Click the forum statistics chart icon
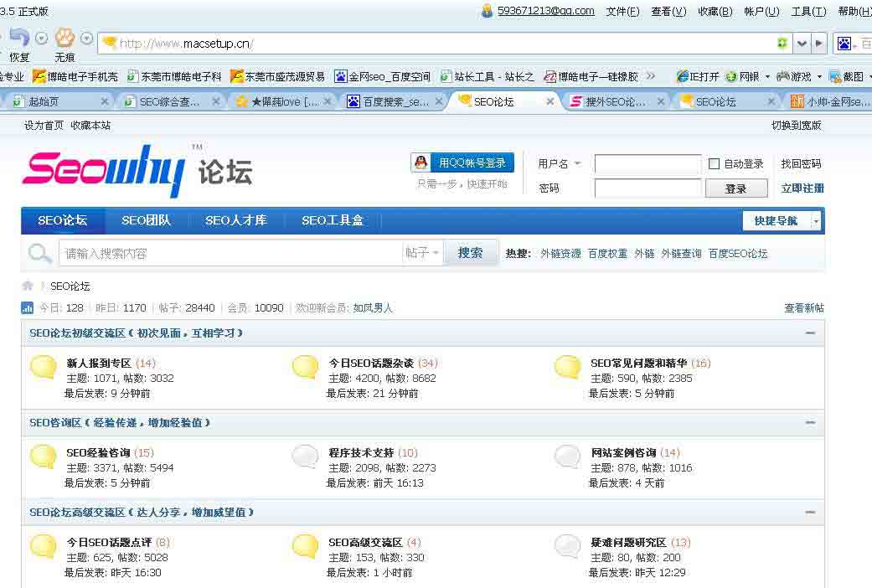872x588 pixels. point(28,308)
